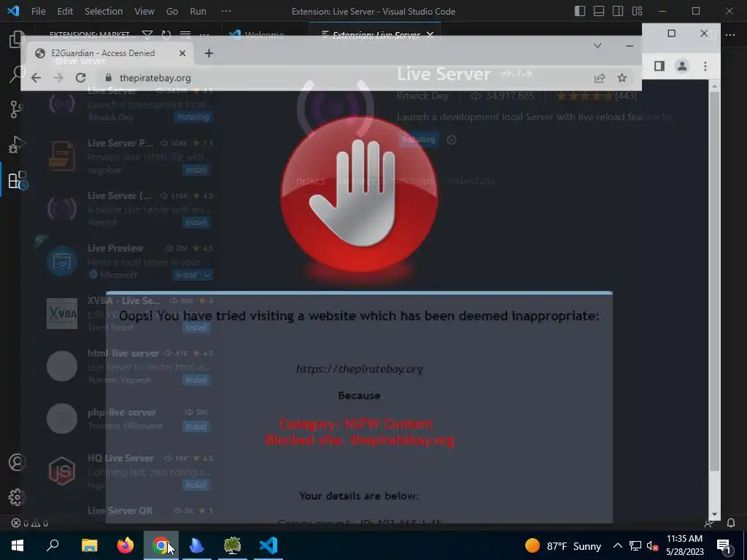Open the Chrome profile avatar
Viewport: 747px width, 560px height.
coord(682,66)
